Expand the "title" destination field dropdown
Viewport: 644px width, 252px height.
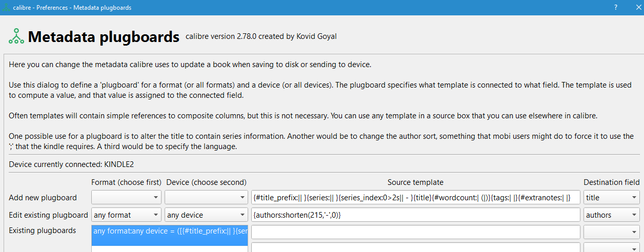[611, 197]
